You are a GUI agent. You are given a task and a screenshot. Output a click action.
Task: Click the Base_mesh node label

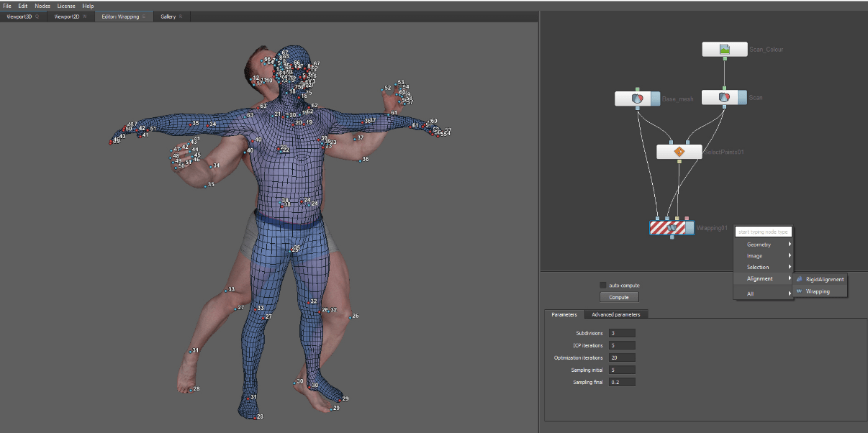[x=678, y=99]
